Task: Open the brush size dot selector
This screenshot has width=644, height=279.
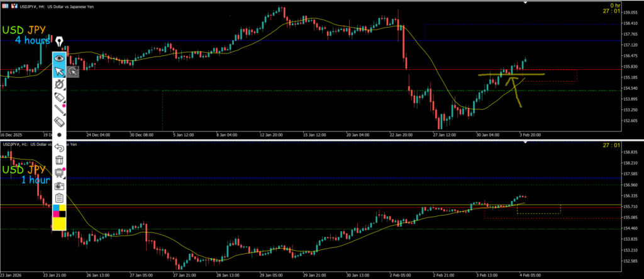Action: point(59,134)
